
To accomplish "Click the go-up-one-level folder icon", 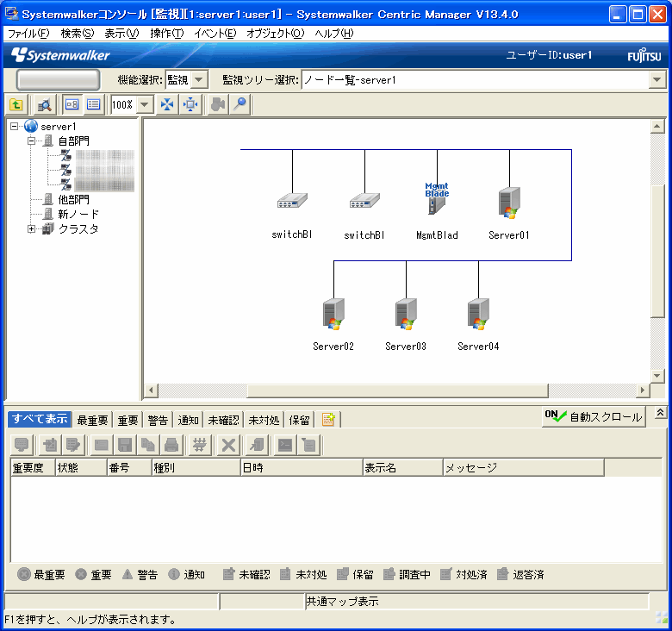I will pos(16,104).
